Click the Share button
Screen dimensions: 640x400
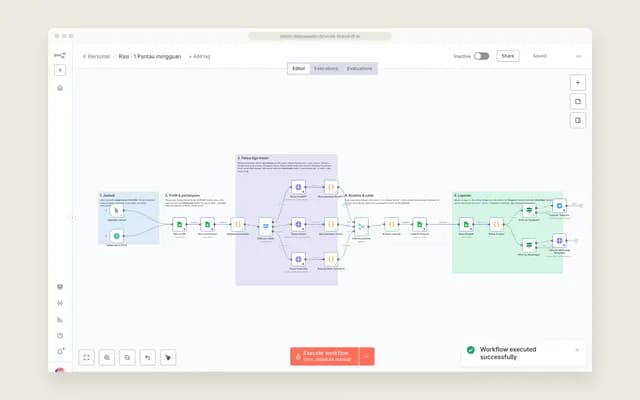coord(508,56)
